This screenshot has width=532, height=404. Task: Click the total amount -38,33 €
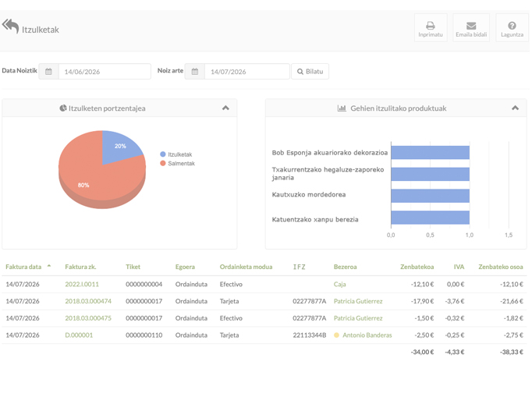tap(511, 352)
